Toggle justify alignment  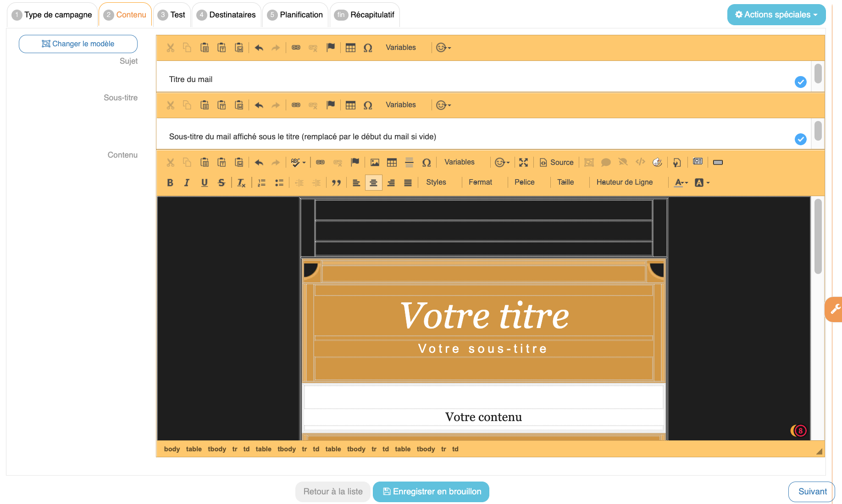408,183
